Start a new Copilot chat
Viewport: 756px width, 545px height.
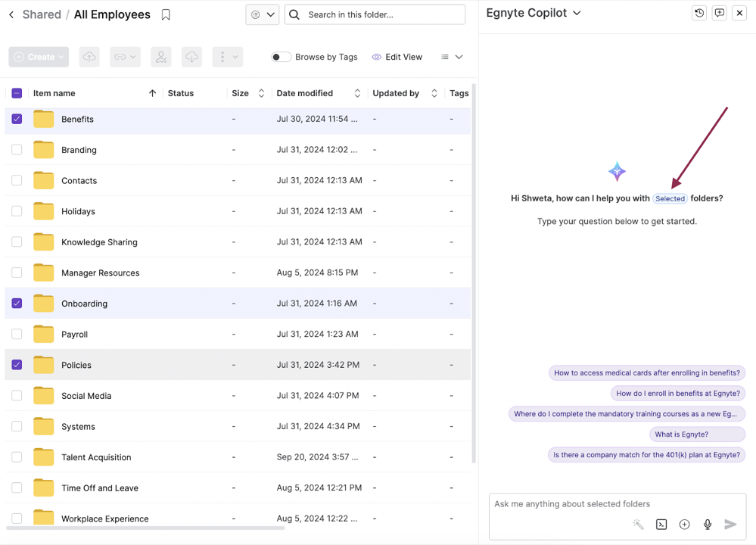tap(720, 13)
